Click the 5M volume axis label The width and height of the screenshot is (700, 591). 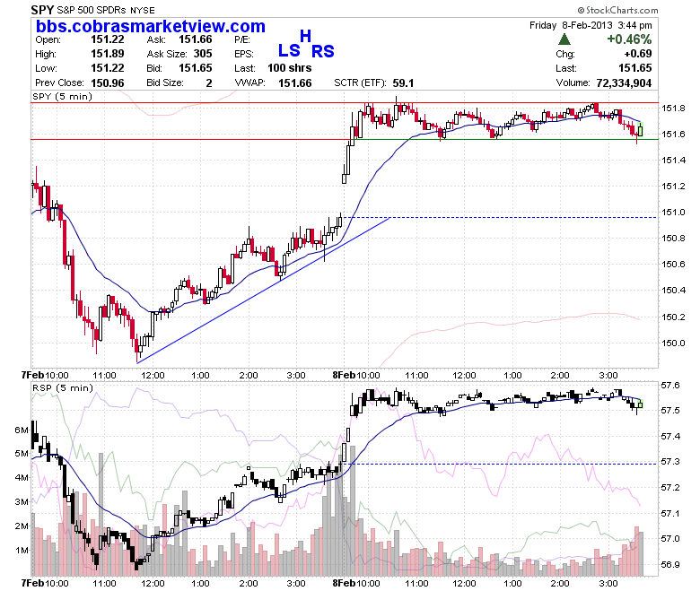[22, 453]
